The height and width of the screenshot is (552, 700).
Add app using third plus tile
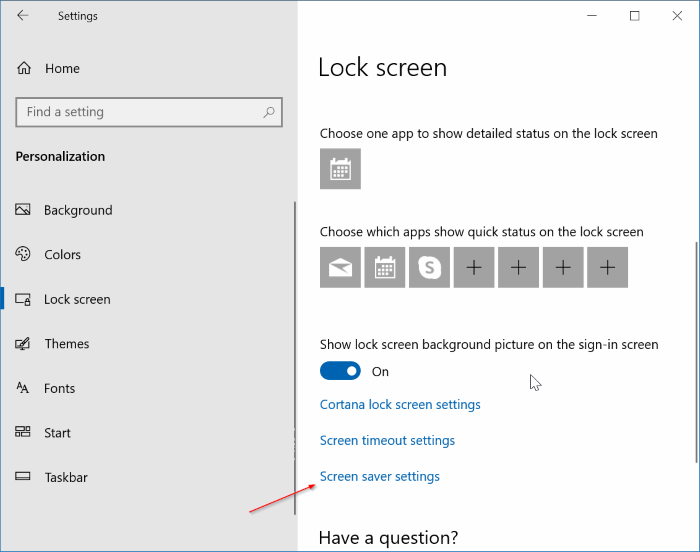563,268
